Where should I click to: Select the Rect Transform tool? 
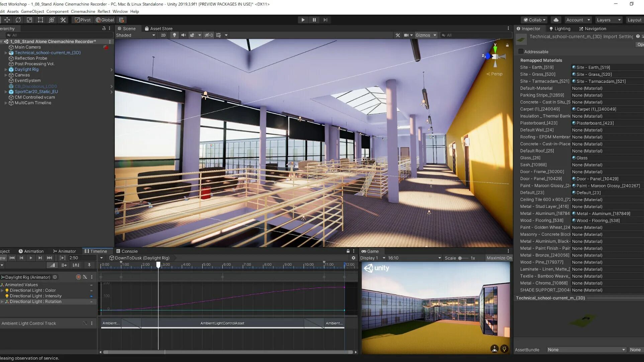40,20
